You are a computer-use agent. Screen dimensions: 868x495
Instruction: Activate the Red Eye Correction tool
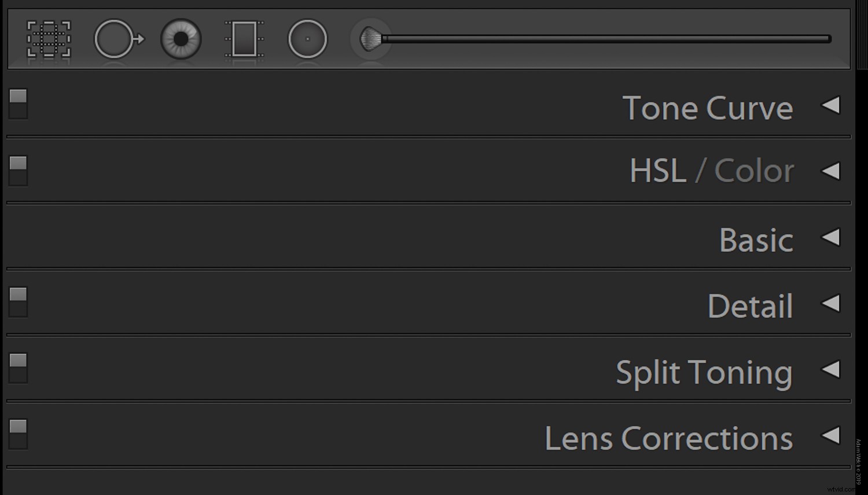[x=181, y=39]
